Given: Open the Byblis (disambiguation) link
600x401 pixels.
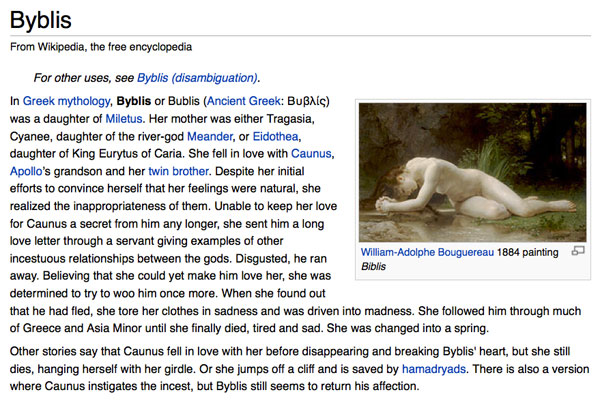Looking at the screenshot, I should pyautogui.click(x=197, y=78).
